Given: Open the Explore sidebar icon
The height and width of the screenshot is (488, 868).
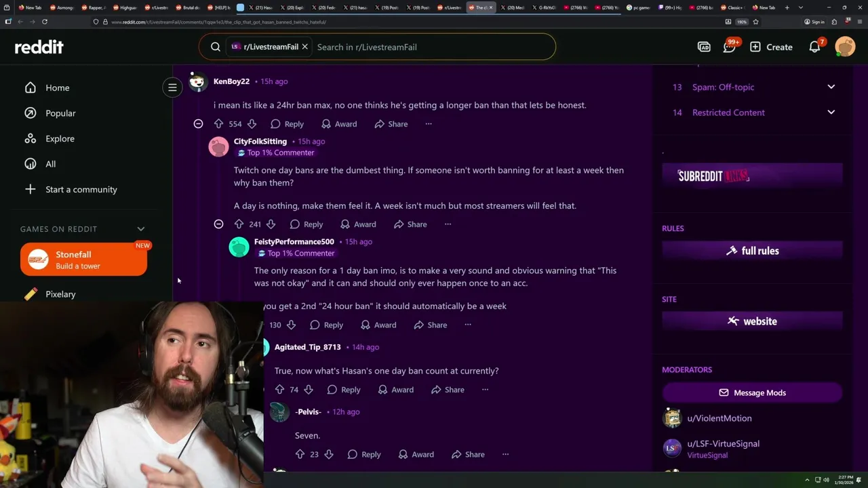Looking at the screenshot, I should tap(30, 138).
